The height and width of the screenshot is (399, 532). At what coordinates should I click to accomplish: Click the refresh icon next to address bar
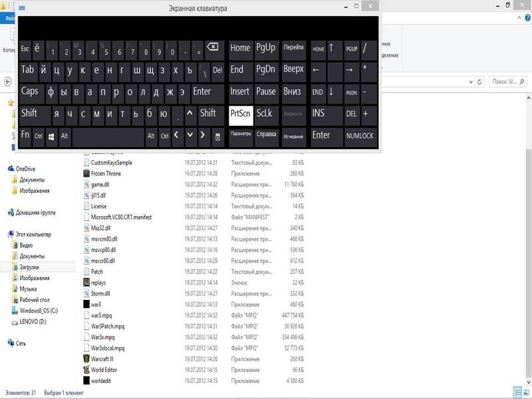(479, 81)
